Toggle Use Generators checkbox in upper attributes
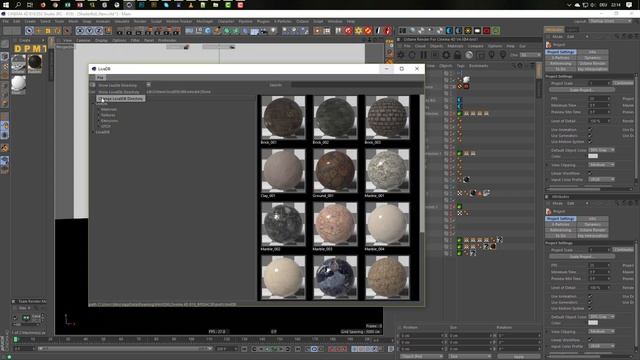Viewport: 640px width, 360px height. point(590,136)
